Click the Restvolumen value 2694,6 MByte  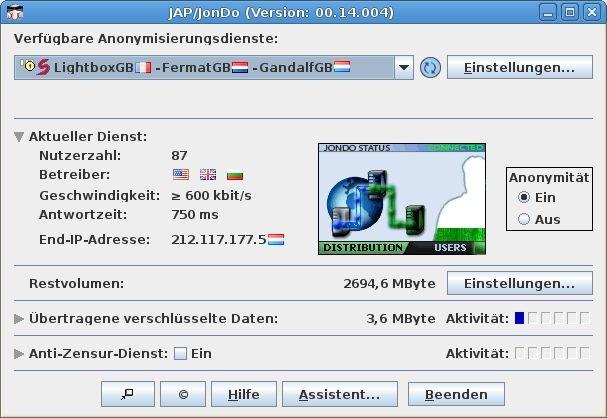(x=389, y=283)
